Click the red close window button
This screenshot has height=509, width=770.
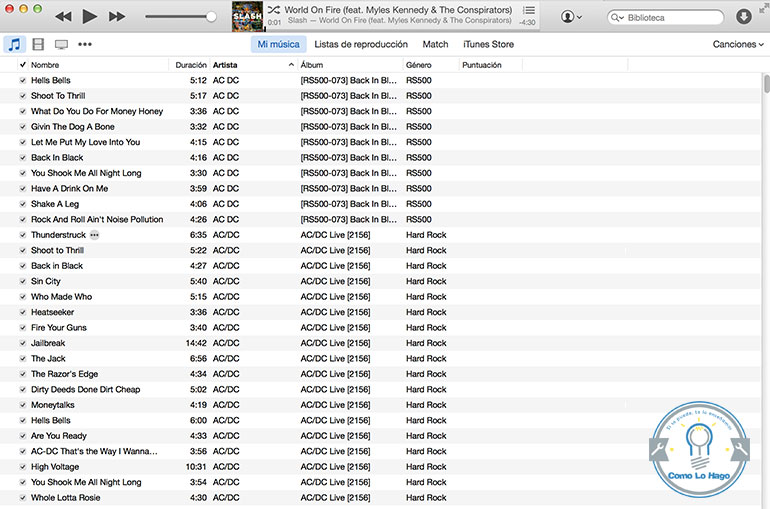click(9, 8)
